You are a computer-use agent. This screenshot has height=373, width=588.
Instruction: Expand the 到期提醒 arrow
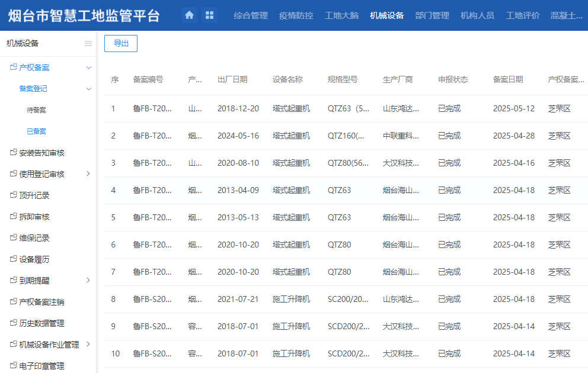pos(88,281)
